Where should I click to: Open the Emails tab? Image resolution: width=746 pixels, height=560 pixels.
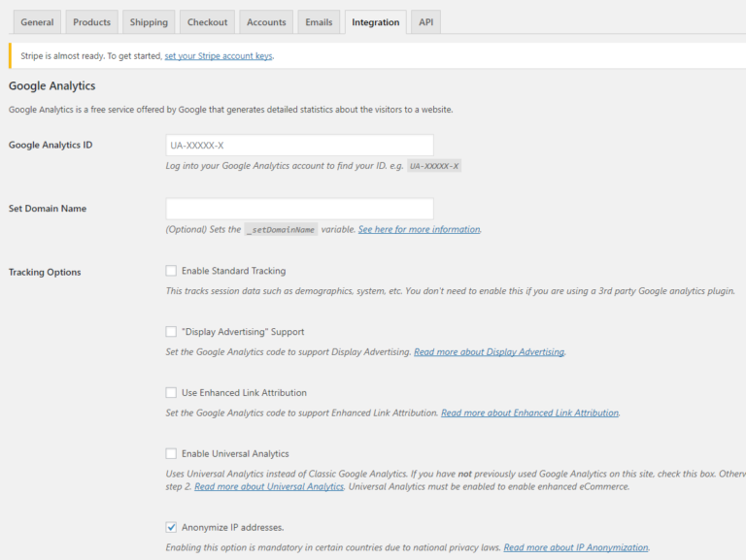(x=319, y=22)
